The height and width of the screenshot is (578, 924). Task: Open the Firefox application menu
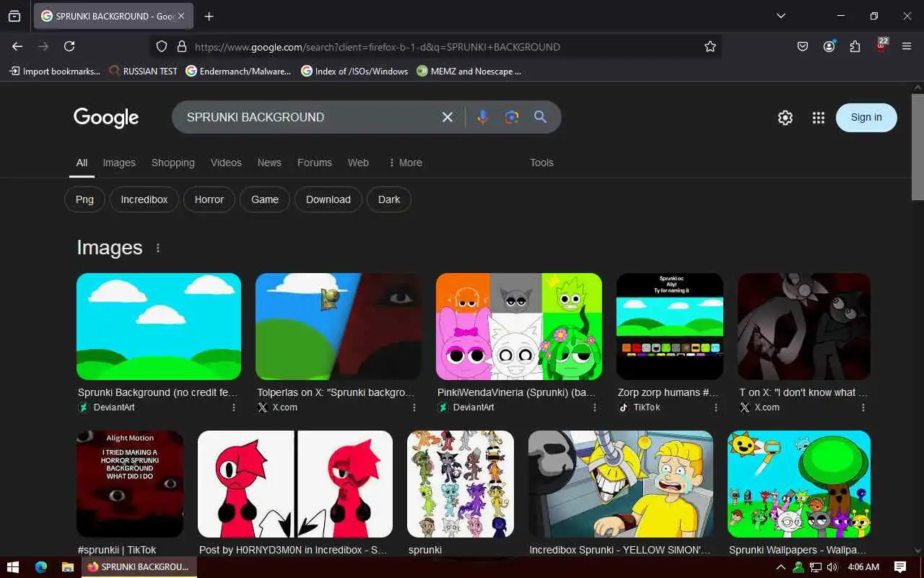[907, 46]
